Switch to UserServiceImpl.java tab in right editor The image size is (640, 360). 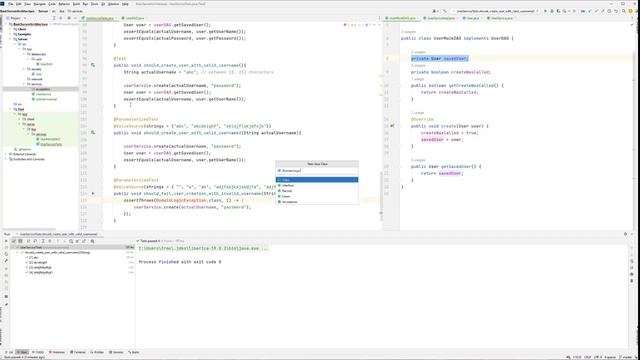point(441,18)
